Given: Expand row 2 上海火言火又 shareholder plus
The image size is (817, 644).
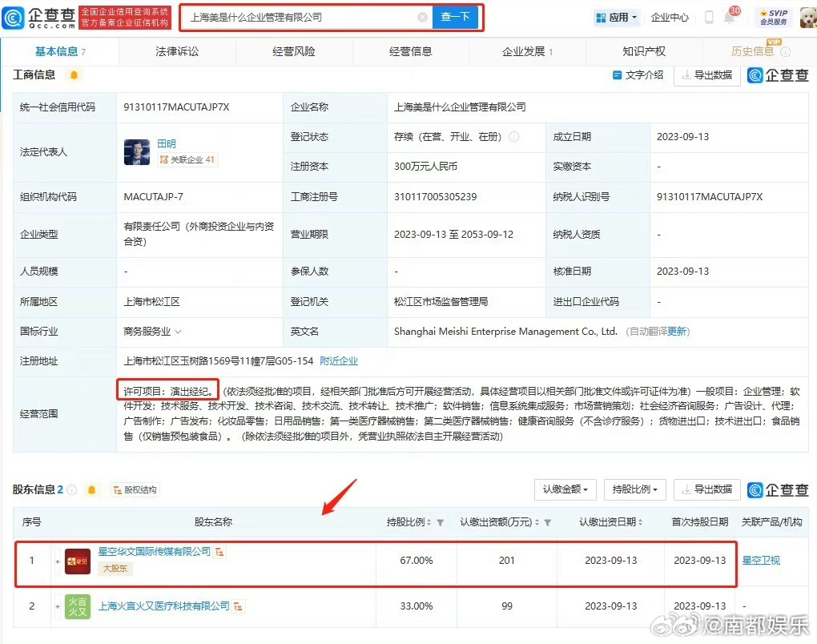Looking at the screenshot, I should click(58, 606).
